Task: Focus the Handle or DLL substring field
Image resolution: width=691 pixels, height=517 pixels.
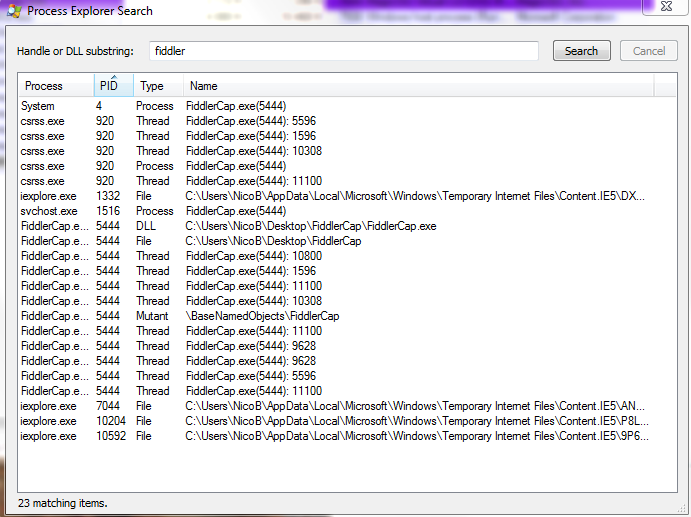Action: tap(344, 51)
